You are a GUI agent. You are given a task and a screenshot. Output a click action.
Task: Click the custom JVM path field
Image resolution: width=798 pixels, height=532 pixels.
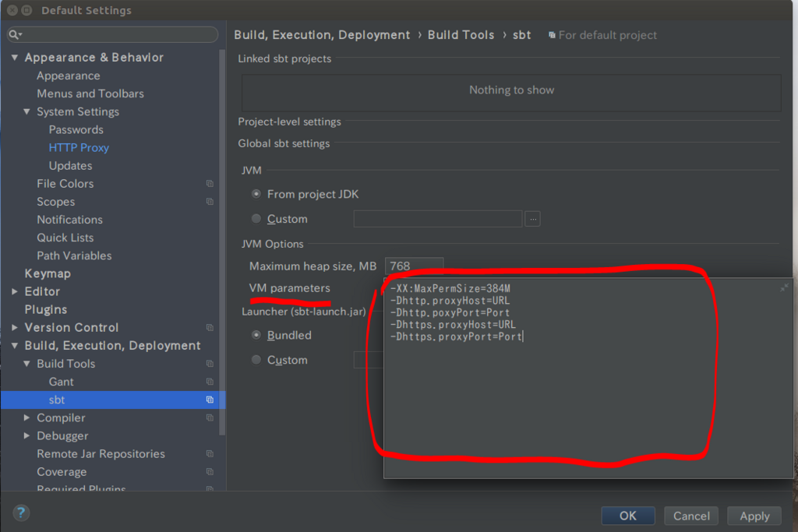(x=438, y=219)
